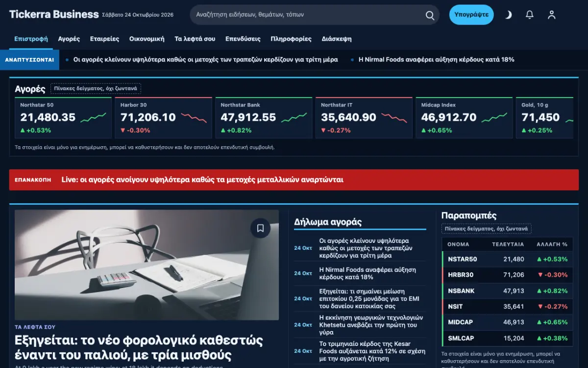Select the NSTAR50 table row
Viewport: 588px width, 368px height.
[507, 259]
